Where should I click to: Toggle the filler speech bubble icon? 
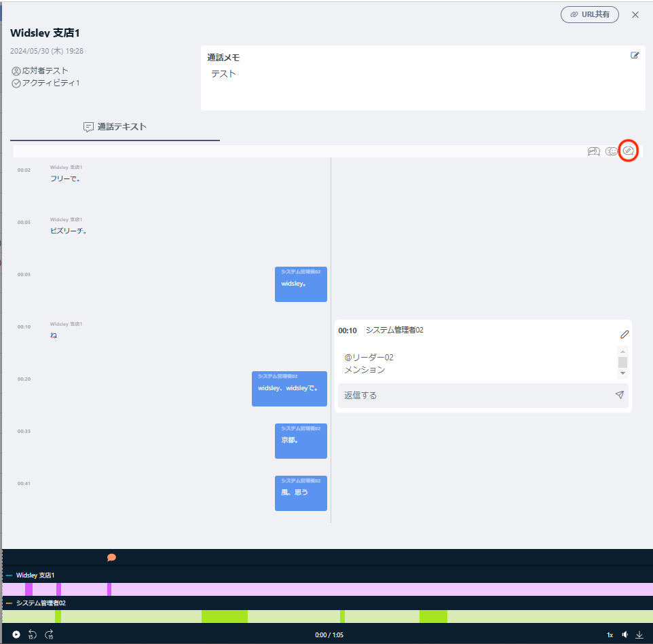pyautogui.click(x=593, y=151)
